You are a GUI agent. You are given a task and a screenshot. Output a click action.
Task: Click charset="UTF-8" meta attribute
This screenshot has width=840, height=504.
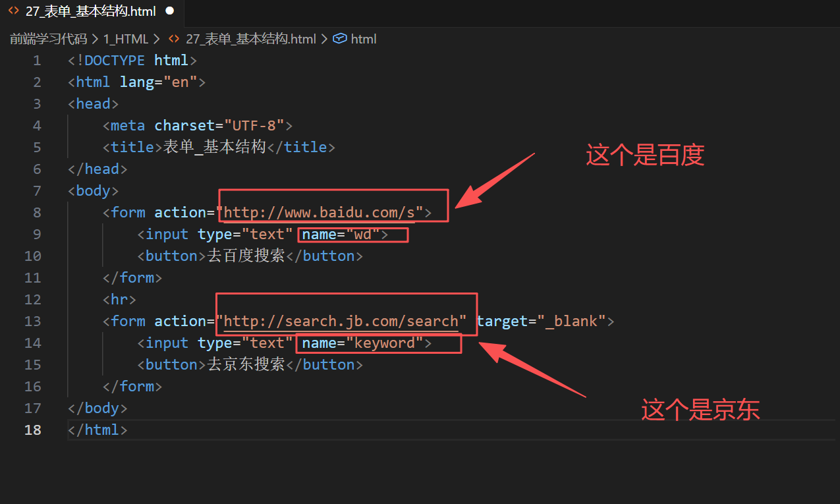pos(219,126)
